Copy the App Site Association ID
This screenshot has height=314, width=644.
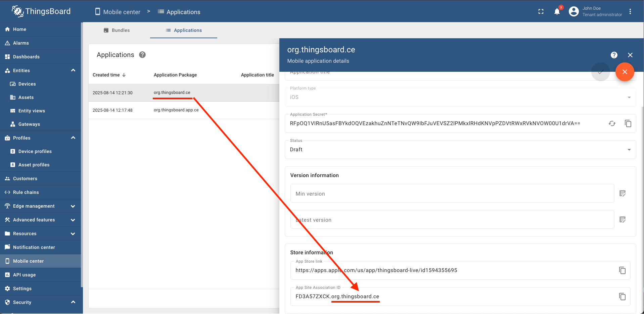[622, 297]
